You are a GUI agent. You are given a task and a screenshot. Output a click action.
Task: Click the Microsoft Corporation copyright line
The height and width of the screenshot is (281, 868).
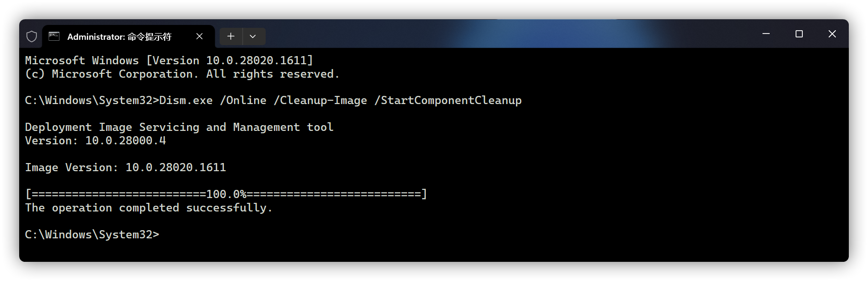182,74
